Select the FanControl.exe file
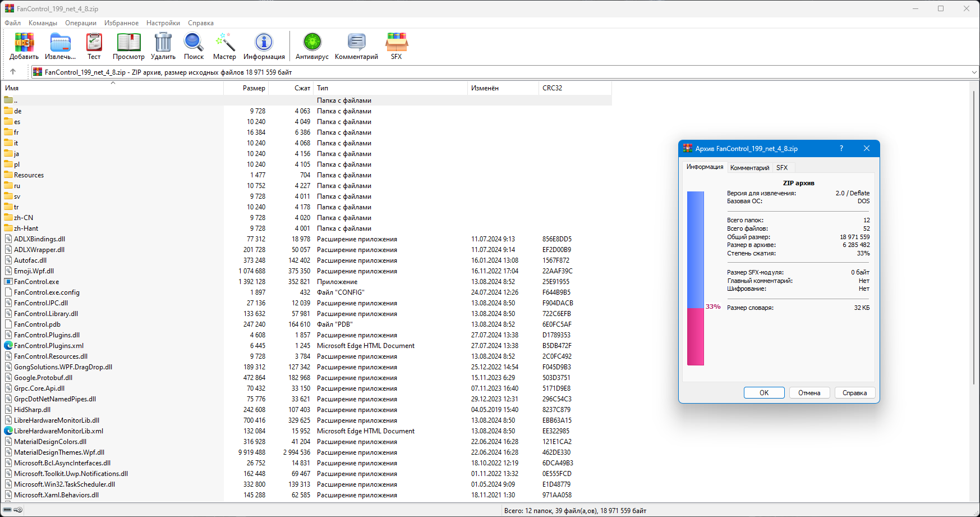980x517 pixels. [x=36, y=282]
